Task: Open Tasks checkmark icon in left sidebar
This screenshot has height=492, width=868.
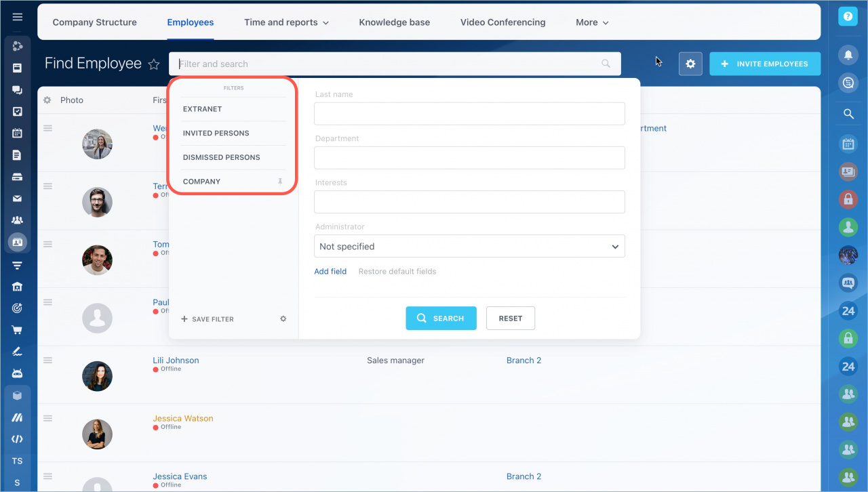Action: pos(17,112)
